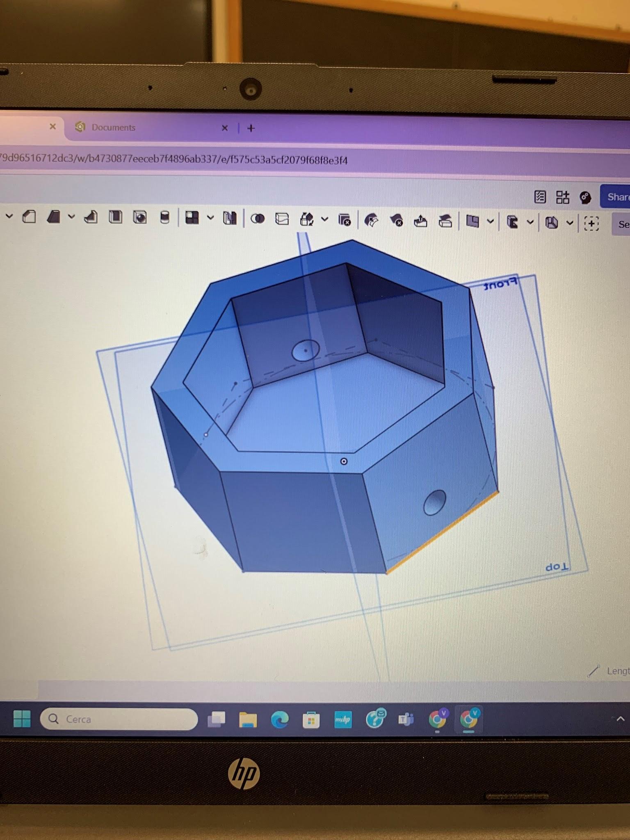Click the Cerca taskbar search box
Screen dimensions: 630x840
coord(119,719)
